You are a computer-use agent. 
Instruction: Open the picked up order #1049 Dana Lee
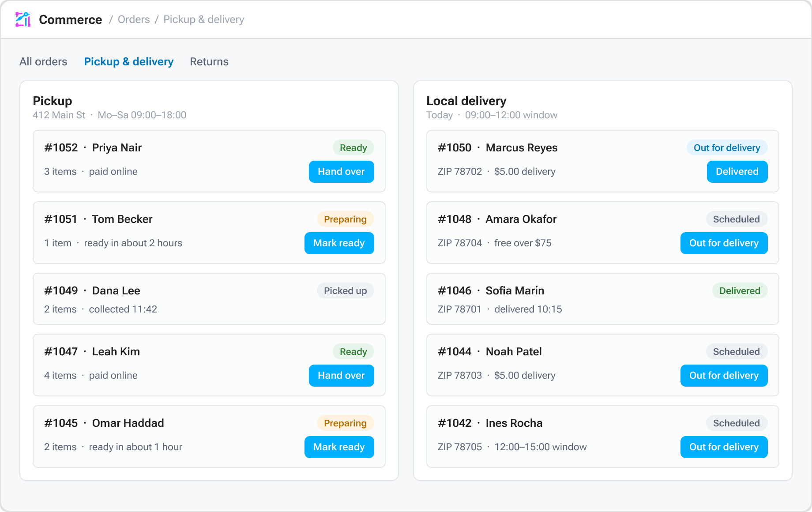pos(209,299)
